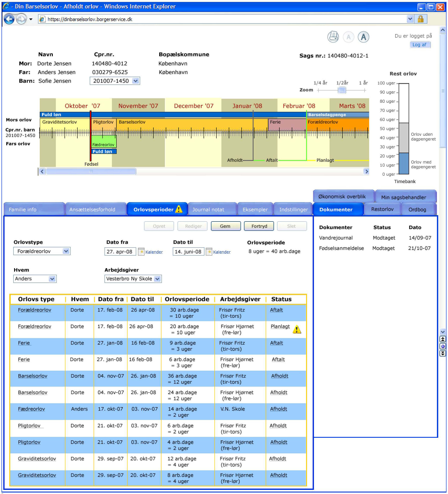Click the small font size A icon
Image resolution: width=448 pixels, height=494 pixels.
click(x=348, y=37)
